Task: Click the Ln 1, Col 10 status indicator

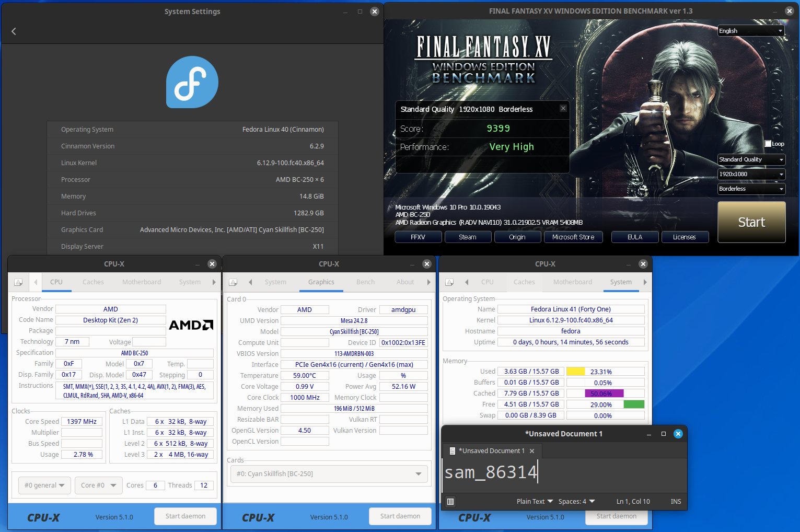Action: pyautogui.click(x=633, y=502)
